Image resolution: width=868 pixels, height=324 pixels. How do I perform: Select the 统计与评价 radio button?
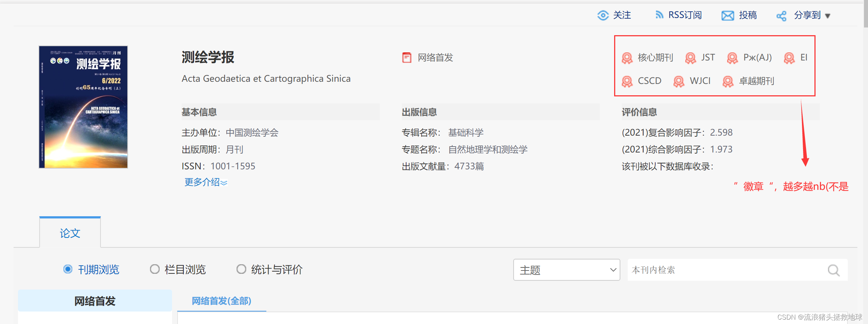[241, 269]
